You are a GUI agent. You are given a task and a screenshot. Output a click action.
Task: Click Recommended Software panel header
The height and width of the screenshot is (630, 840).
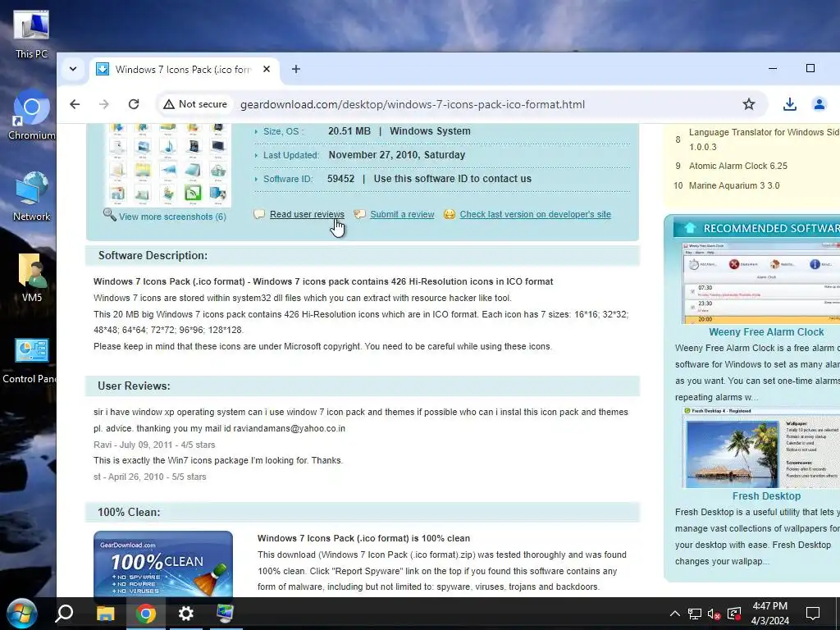pyautogui.click(x=756, y=228)
